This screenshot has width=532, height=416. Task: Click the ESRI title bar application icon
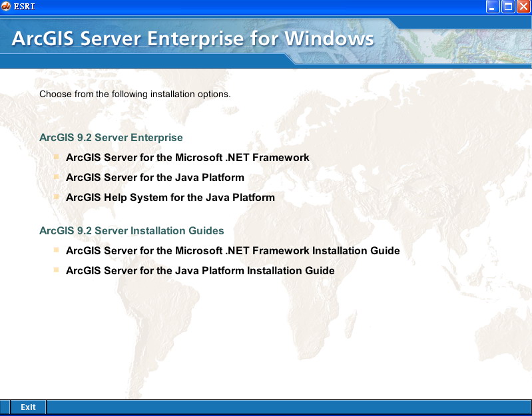point(6,6)
